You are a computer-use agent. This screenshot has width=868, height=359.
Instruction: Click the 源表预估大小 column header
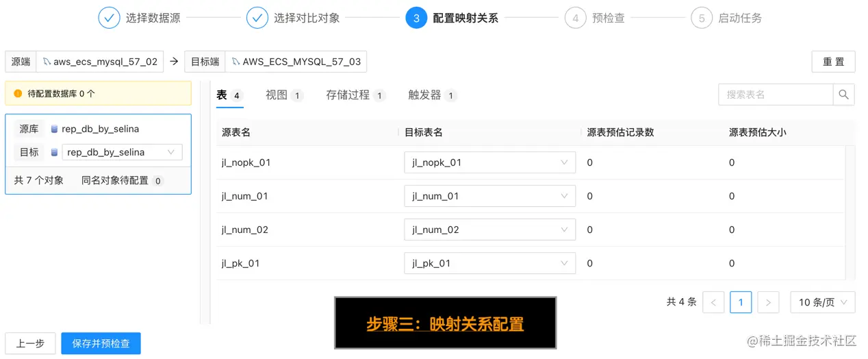(758, 132)
